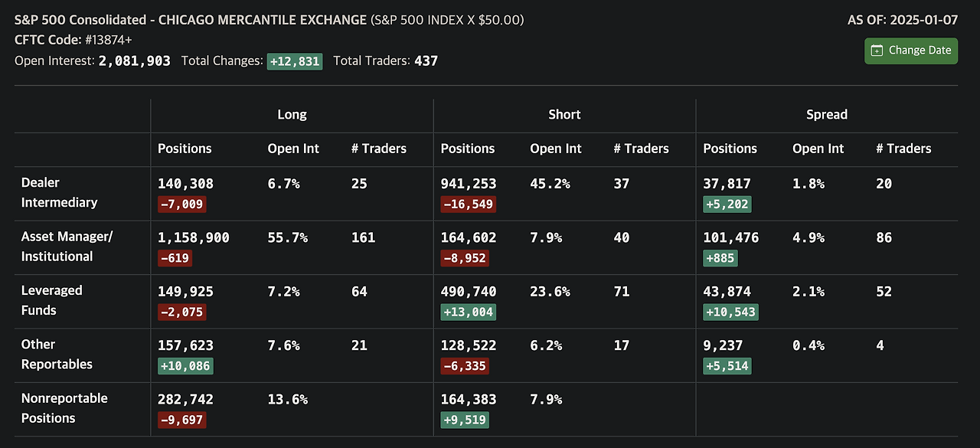The height and width of the screenshot is (448, 980).
Task: Click the +12,831 Total Changes badge
Action: click(x=295, y=61)
